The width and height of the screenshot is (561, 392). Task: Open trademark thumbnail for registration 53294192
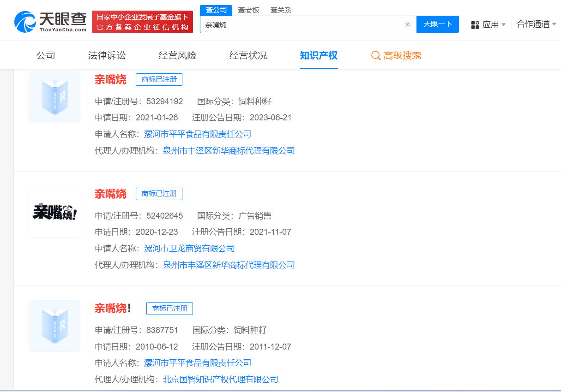pos(54,97)
